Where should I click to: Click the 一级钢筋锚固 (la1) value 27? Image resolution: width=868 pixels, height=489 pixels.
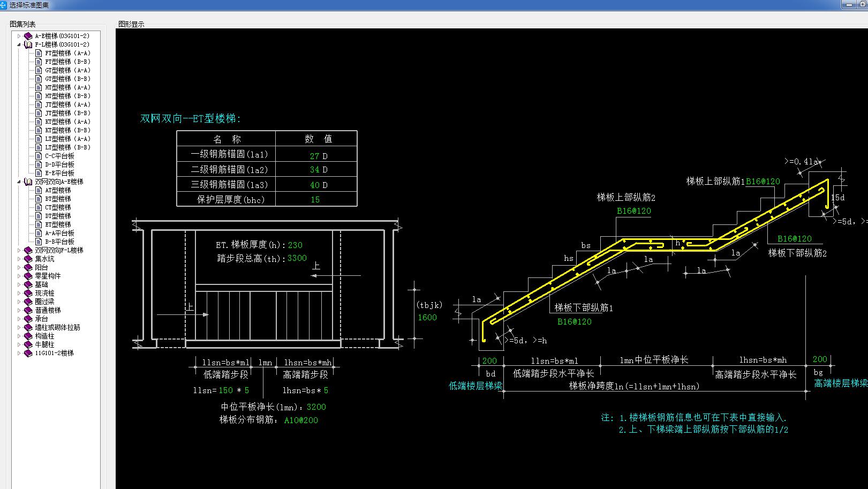314,156
